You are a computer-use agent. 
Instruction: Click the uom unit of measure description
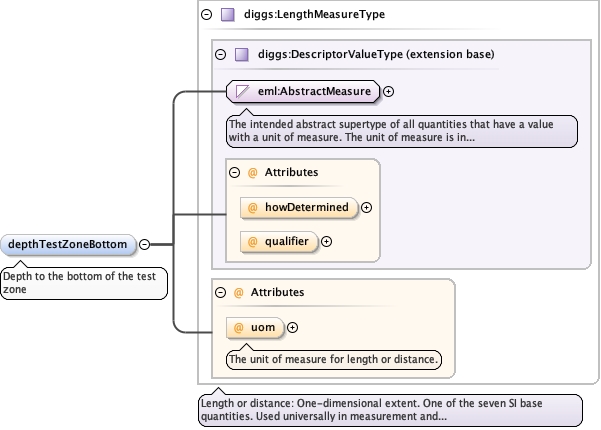pyautogui.click(x=334, y=358)
